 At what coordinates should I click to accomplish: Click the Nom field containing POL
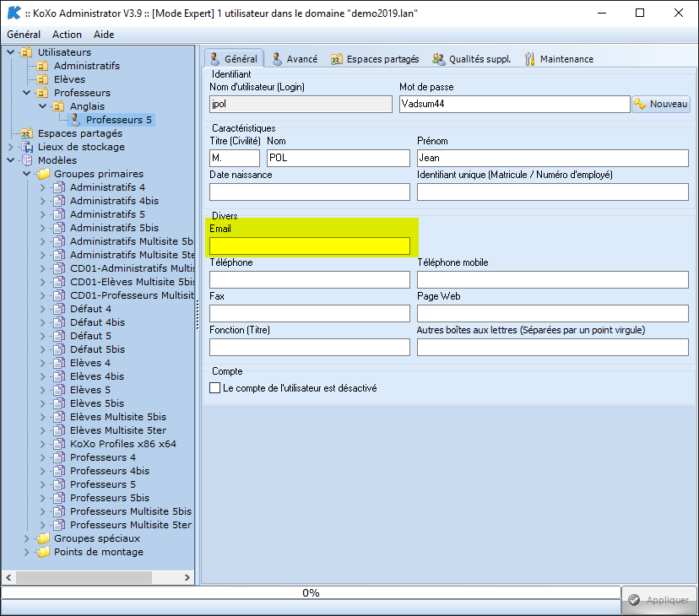[x=339, y=158]
